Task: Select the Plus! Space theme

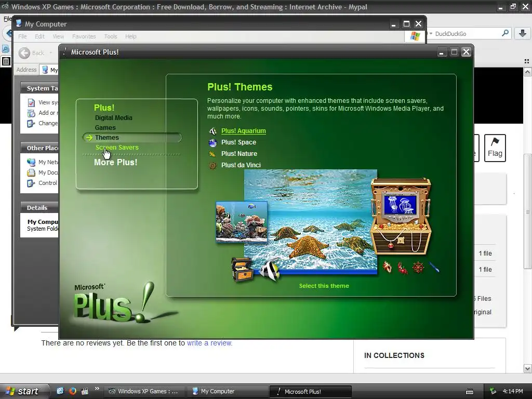Action: pos(238,142)
